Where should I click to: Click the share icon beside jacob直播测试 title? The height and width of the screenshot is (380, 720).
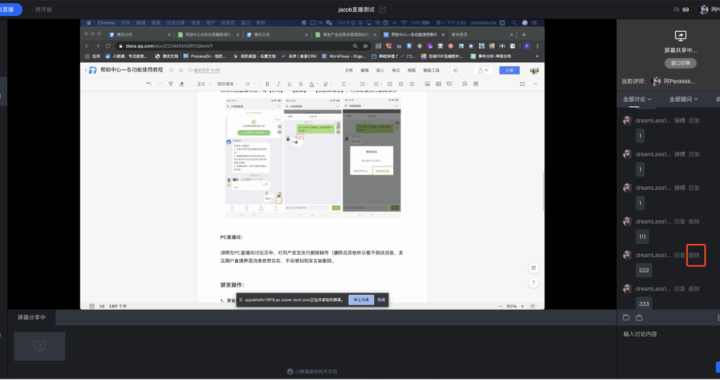[382, 9]
